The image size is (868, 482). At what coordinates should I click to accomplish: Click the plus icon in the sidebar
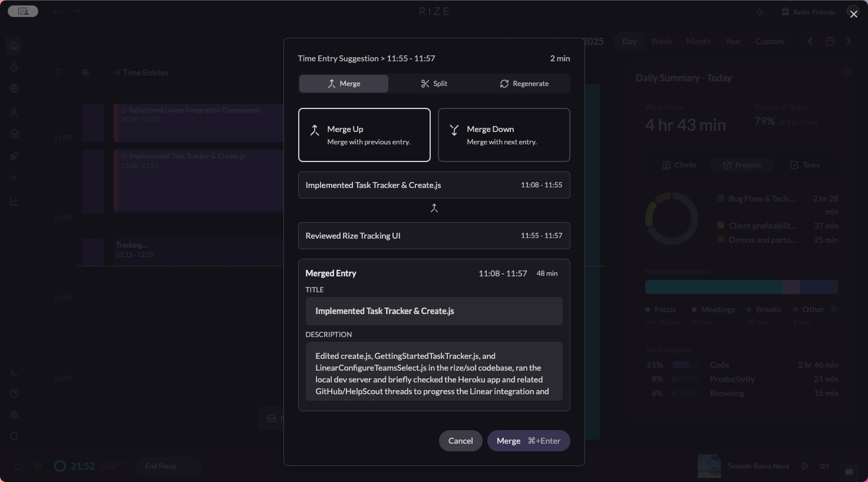point(14,177)
